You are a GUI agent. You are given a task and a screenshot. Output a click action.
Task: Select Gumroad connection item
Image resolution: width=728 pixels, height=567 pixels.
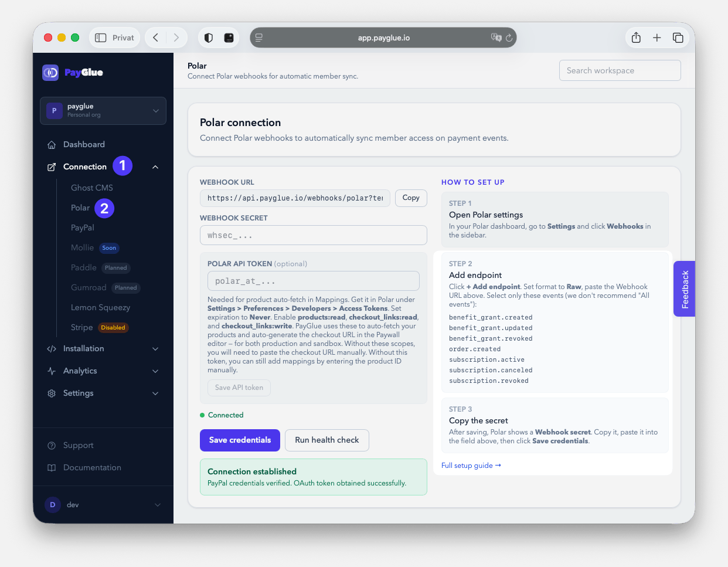[x=89, y=287]
